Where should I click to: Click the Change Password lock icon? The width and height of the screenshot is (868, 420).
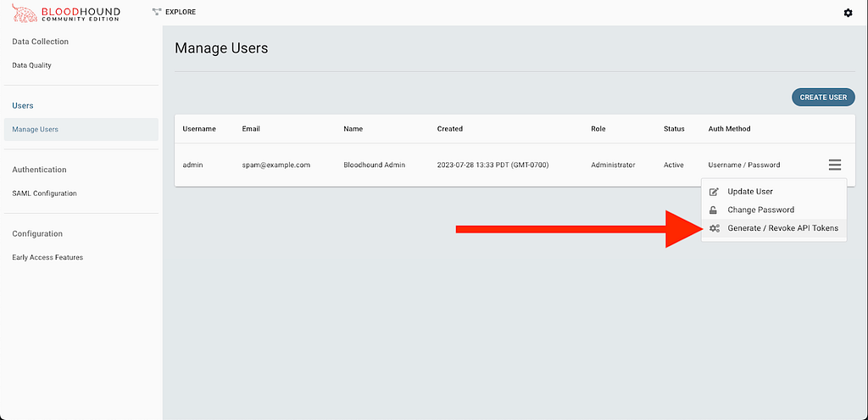click(x=714, y=210)
